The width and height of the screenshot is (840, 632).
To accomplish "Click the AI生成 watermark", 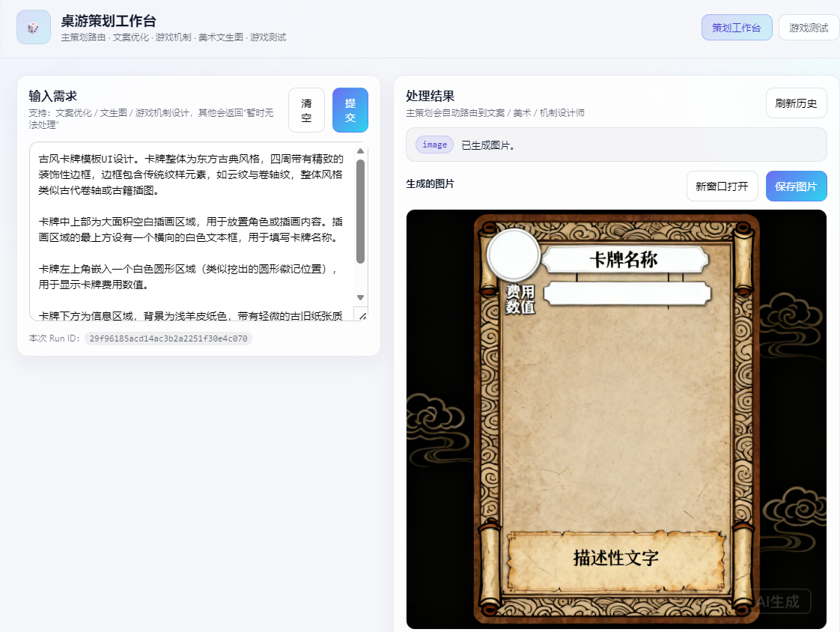I will tap(782, 601).
